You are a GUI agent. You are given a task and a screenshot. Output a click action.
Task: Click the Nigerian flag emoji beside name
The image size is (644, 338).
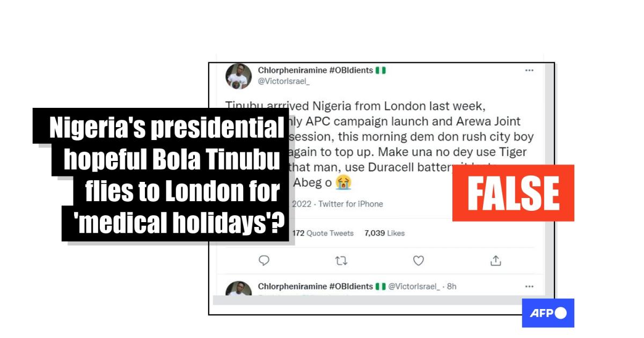click(380, 70)
